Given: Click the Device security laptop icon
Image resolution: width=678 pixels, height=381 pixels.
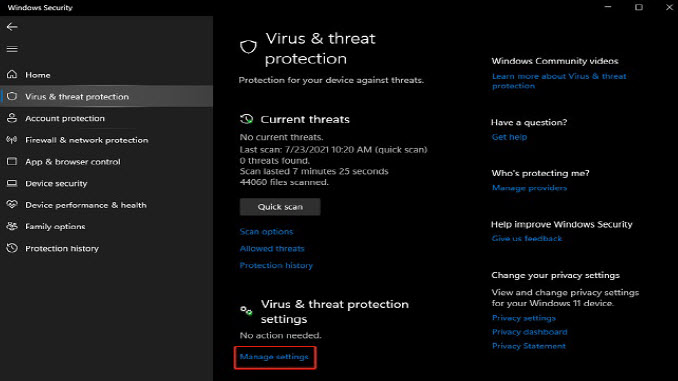Looking at the screenshot, I should click(12, 183).
